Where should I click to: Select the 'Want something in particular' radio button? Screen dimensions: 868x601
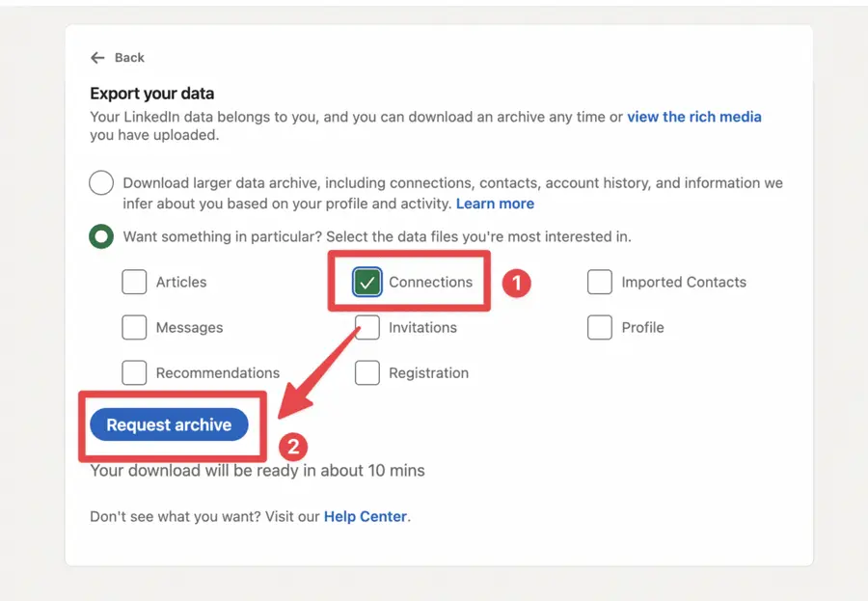pyautogui.click(x=101, y=236)
